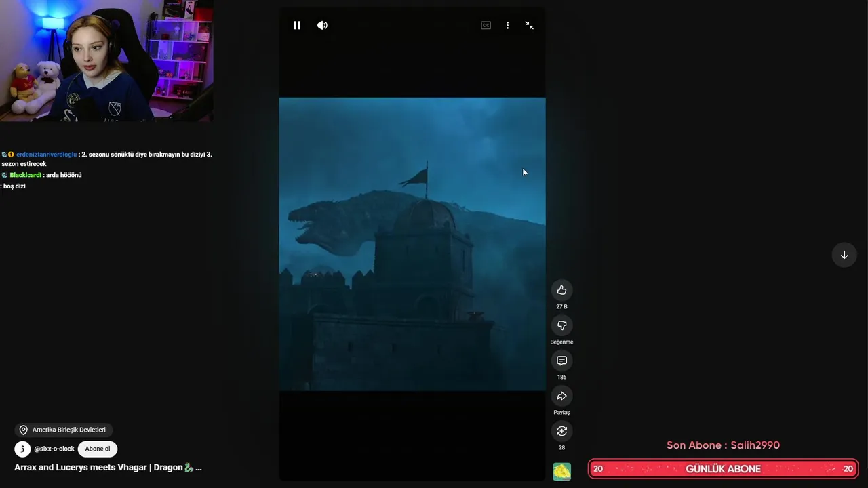Share the Short via Paylaş icon

point(561,396)
